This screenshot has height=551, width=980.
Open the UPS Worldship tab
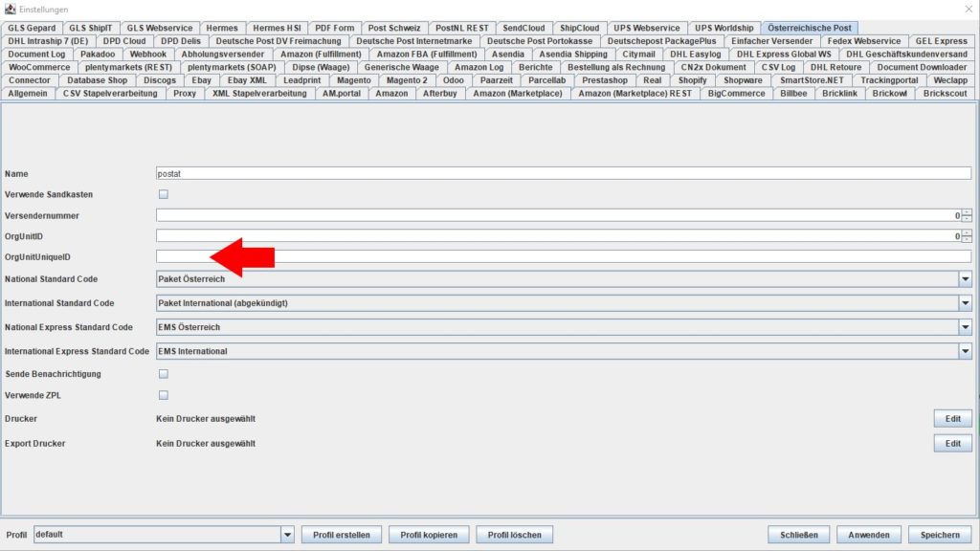coord(724,28)
